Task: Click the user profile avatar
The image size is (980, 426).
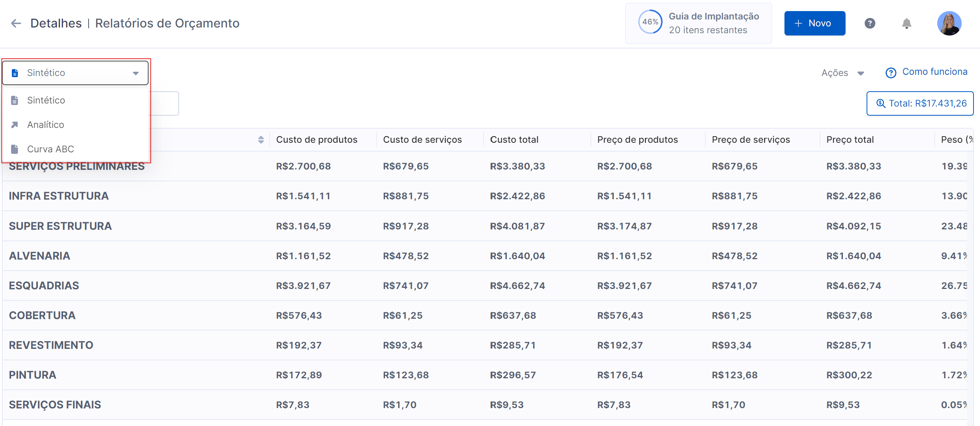Action: coord(949,23)
